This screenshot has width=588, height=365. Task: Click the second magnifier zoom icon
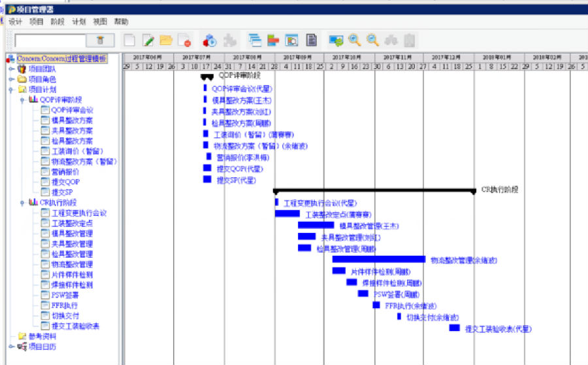pyautogui.click(x=372, y=40)
